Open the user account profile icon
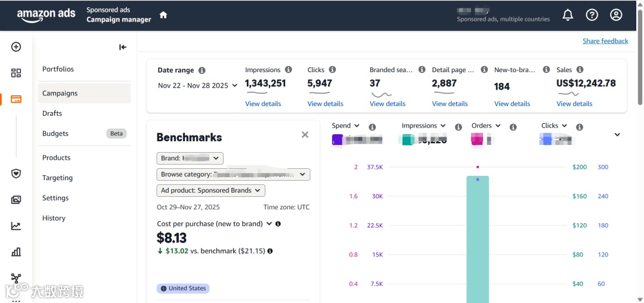 click(x=616, y=15)
